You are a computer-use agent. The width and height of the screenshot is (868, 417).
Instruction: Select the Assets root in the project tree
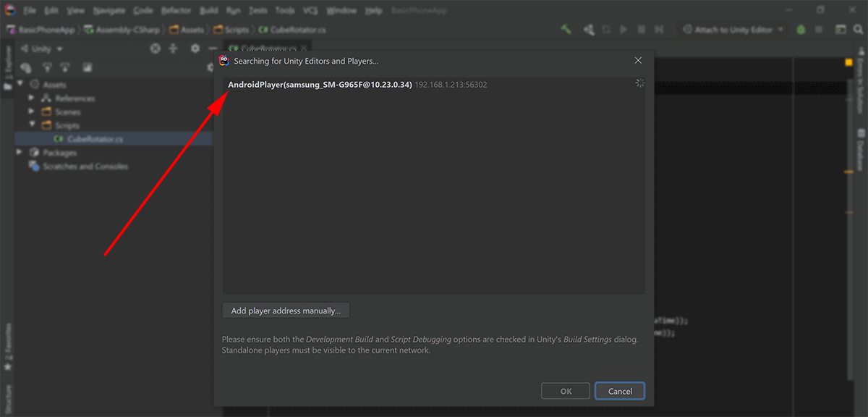[54, 85]
